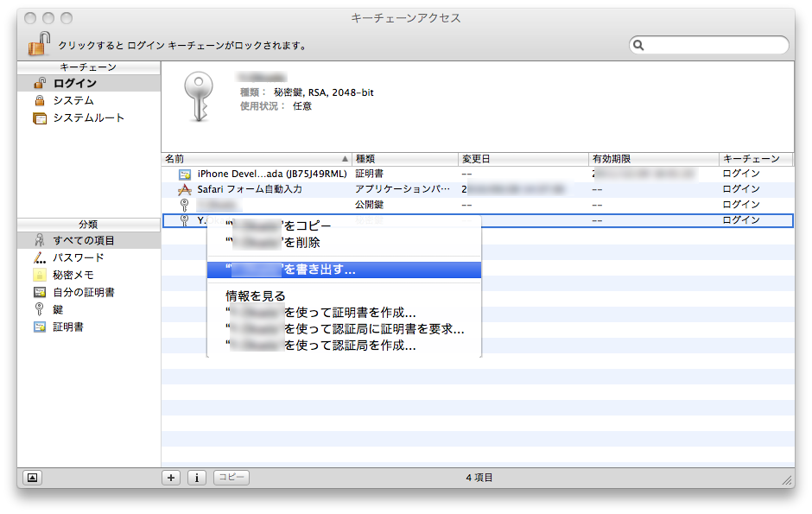Toggle keychain list view button at bottom left

point(32,478)
